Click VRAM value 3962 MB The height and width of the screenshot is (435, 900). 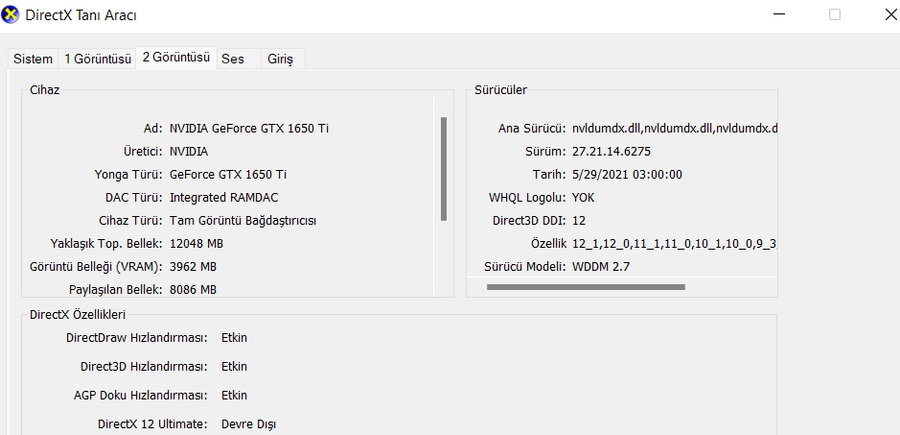[193, 266]
